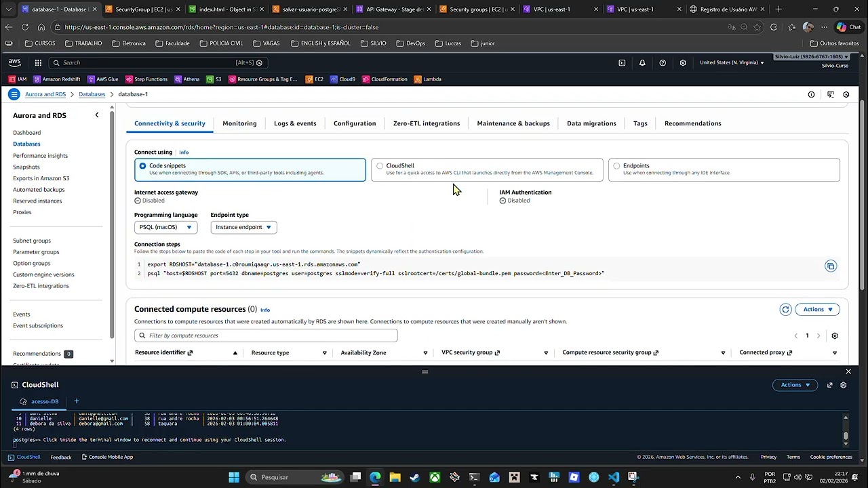868x488 pixels.
Task: Switch to the Monitoring tab
Action: (239, 123)
